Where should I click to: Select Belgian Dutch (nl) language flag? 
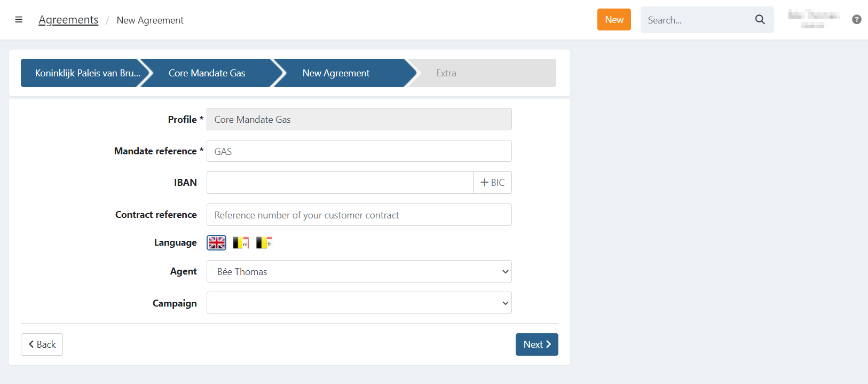[240, 243]
